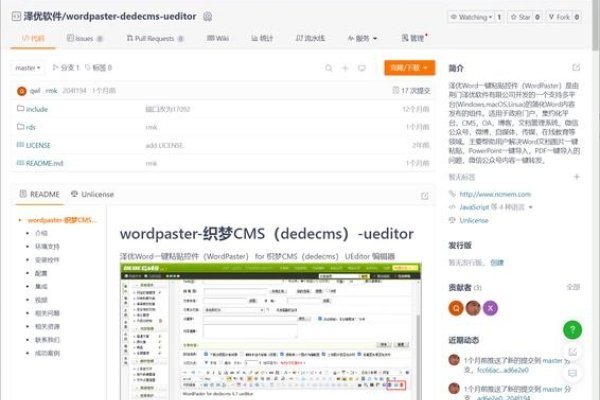
Task: Click the avatar on the first 近期动态 entry
Action: pyautogui.click(x=454, y=360)
